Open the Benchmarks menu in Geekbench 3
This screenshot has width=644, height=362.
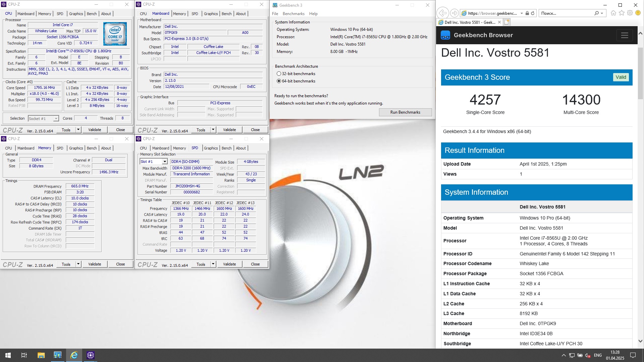293,14
